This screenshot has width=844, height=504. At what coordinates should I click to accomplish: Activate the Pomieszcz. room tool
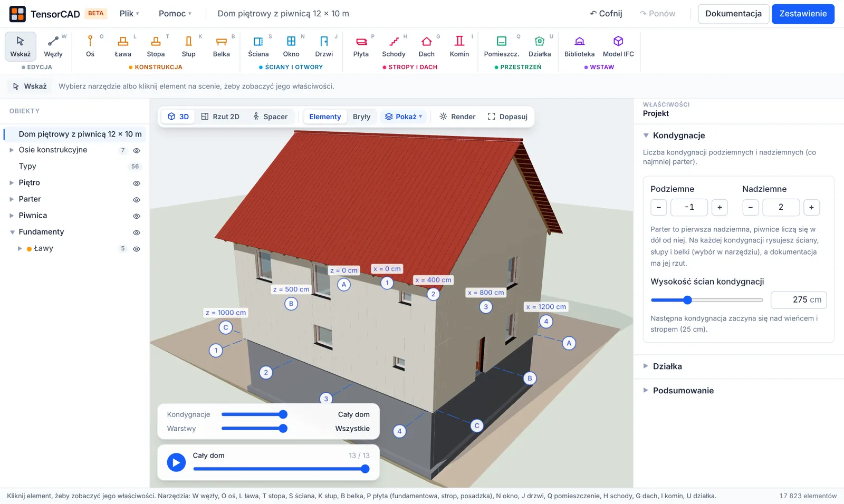pos(502,46)
